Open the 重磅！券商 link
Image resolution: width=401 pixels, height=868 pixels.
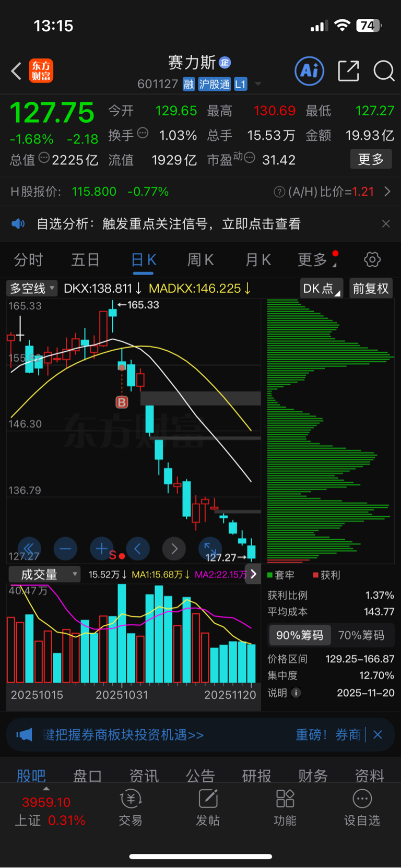328,735
